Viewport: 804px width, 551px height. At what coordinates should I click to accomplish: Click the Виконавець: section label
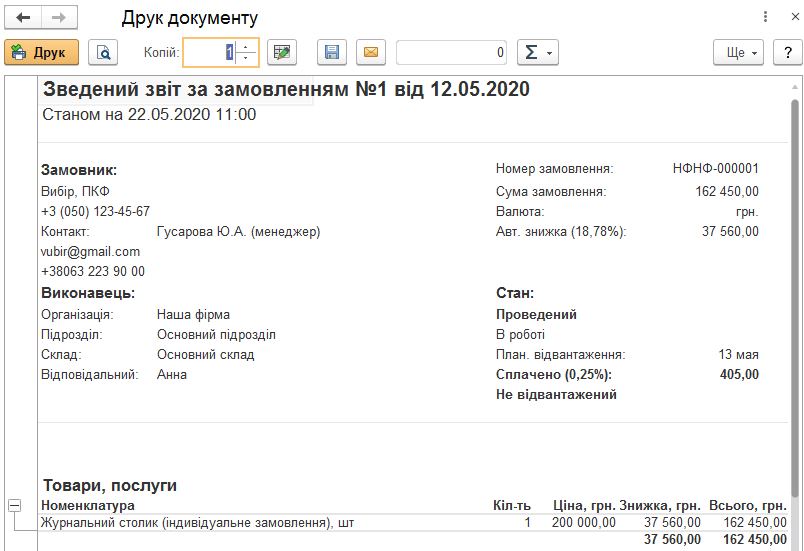(x=88, y=293)
